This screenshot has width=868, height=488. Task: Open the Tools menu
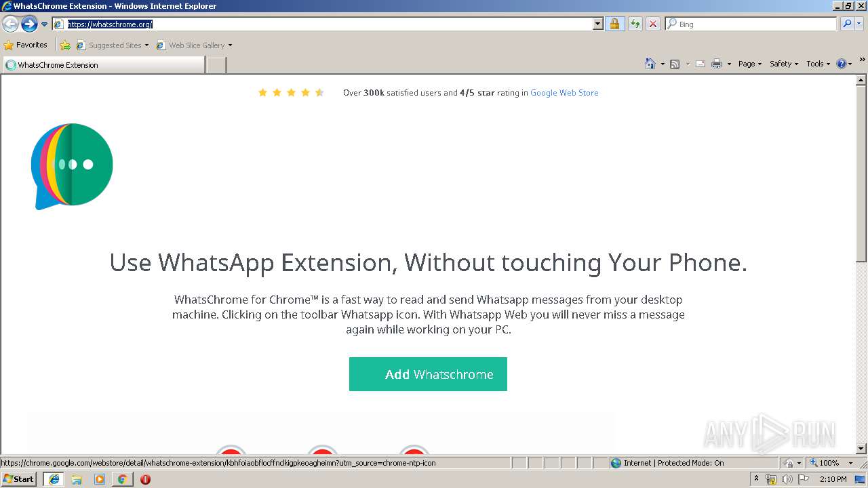pos(818,64)
